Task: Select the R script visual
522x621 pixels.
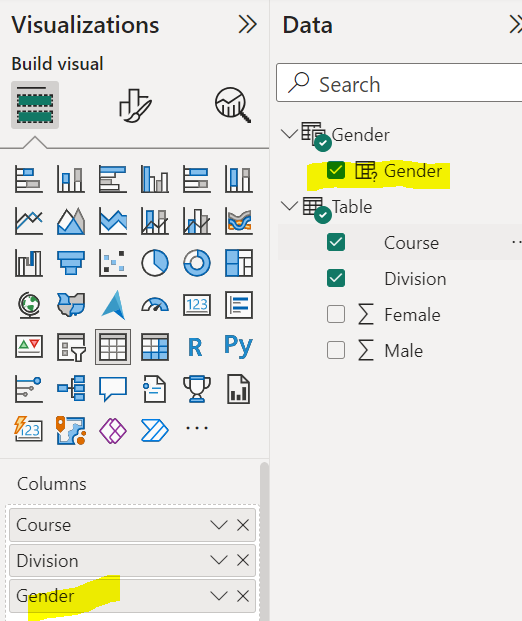Action: point(195,347)
